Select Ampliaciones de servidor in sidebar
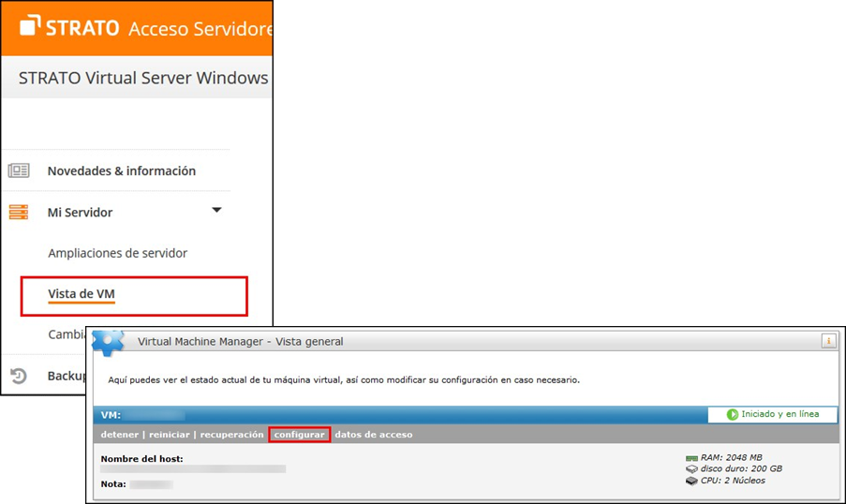 tap(117, 253)
